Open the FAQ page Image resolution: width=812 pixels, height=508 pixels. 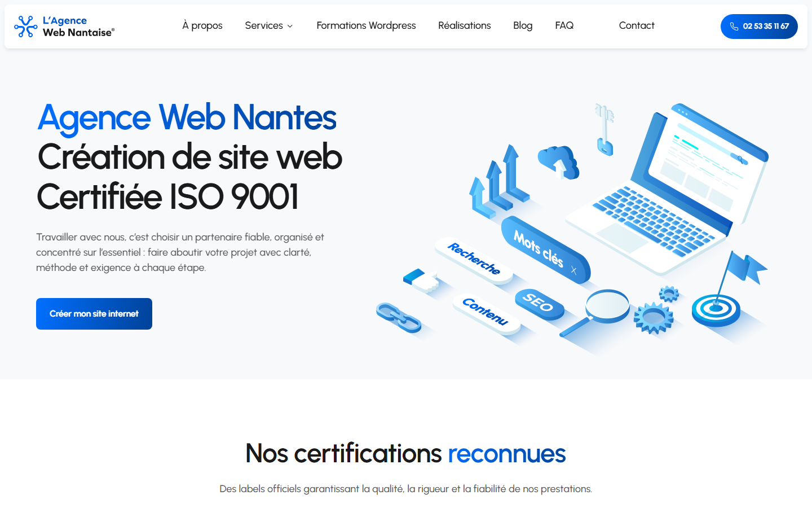(x=564, y=25)
